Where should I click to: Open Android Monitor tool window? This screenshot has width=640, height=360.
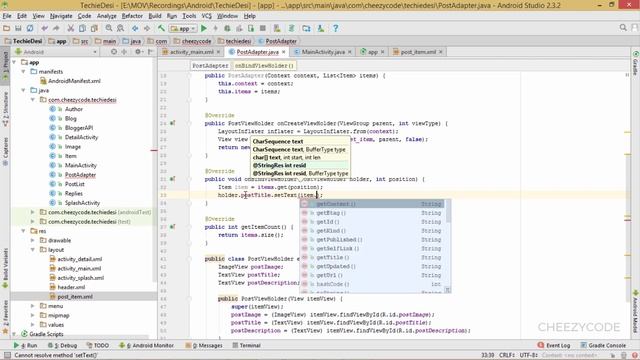coord(146,345)
